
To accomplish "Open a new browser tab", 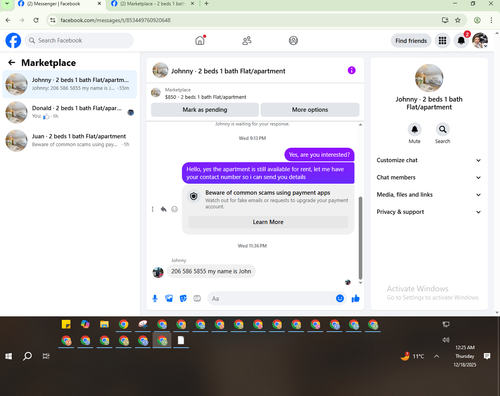I will click(x=206, y=4).
